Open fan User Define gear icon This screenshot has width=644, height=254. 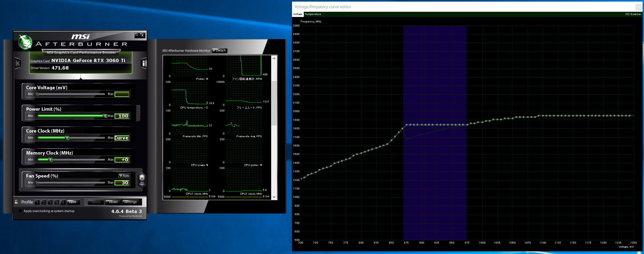click(x=142, y=180)
